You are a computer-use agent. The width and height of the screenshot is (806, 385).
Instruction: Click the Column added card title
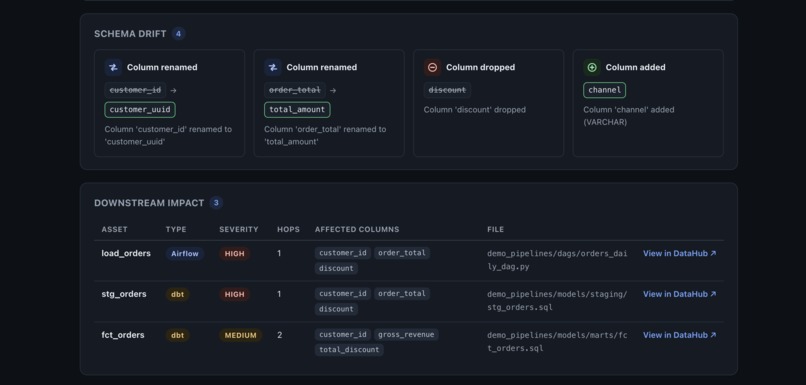pos(635,67)
